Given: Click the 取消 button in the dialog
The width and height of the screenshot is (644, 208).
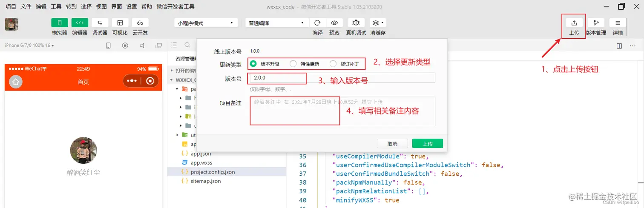Looking at the screenshot, I should tap(392, 144).
